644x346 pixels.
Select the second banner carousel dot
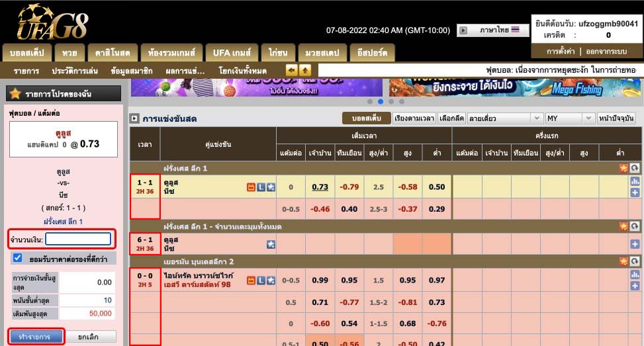point(381,101)
